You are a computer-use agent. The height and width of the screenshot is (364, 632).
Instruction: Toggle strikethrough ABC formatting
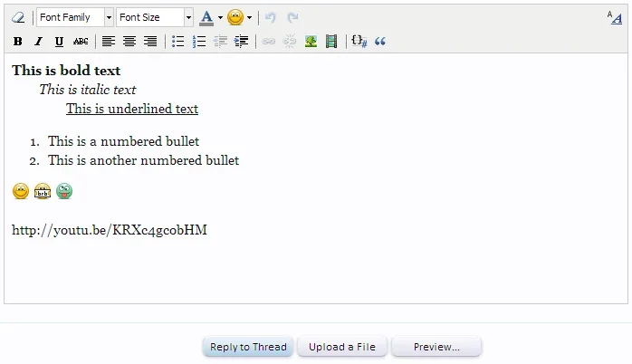tap(81, 41)
